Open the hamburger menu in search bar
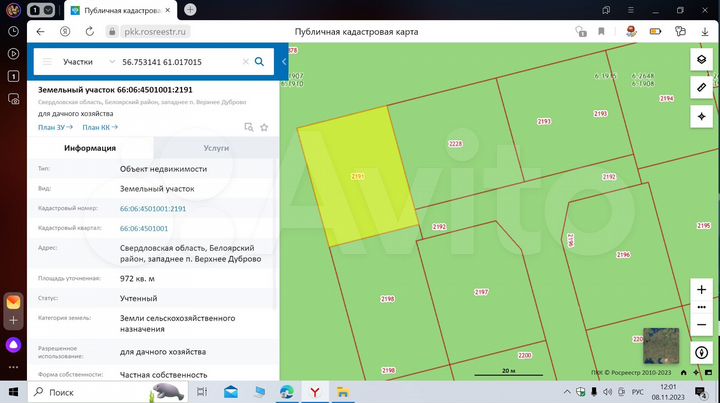This screenshot has height=403, width=720. (x=47, y=62)
